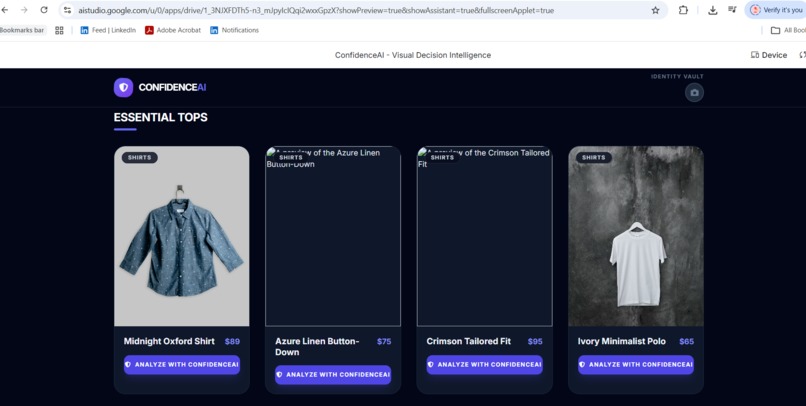Reload the page with refresh icon
The width and height of the screenshot is (806, 406).
44,10
